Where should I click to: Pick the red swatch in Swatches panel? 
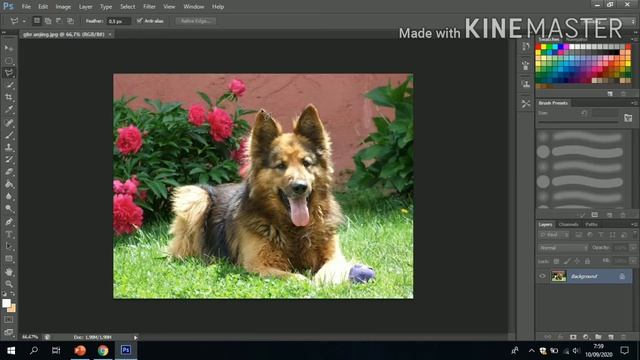(538, 47)
